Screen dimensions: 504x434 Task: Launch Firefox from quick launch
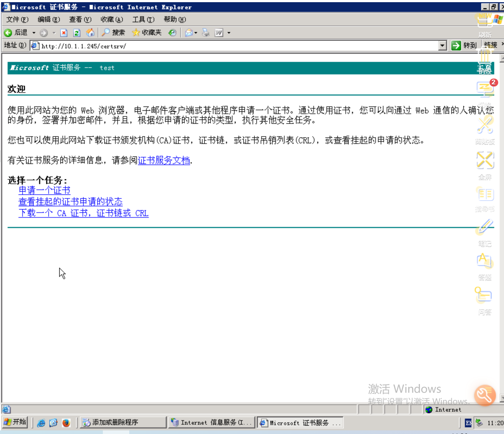pos(66,423)
